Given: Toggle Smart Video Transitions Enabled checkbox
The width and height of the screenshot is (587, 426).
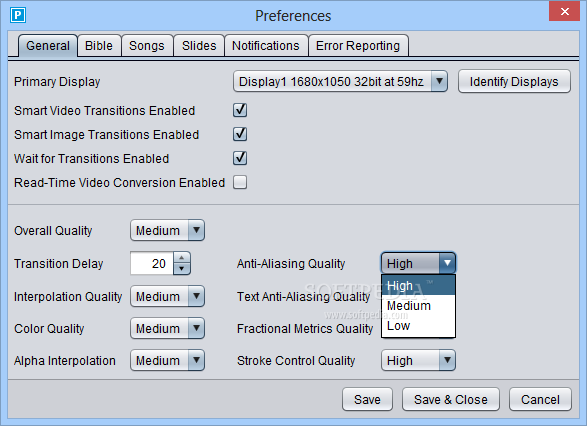Looking at the screenshot, I should click(x=240, y=110).
